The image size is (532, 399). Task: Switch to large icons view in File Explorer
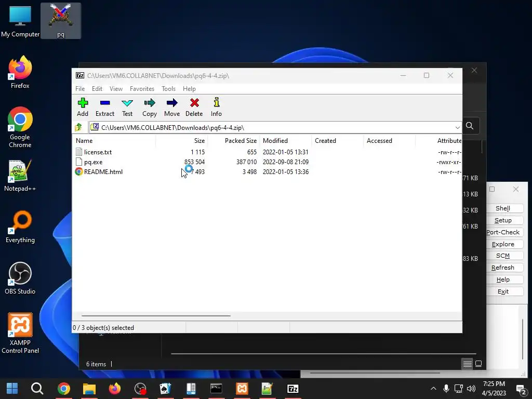478,364
